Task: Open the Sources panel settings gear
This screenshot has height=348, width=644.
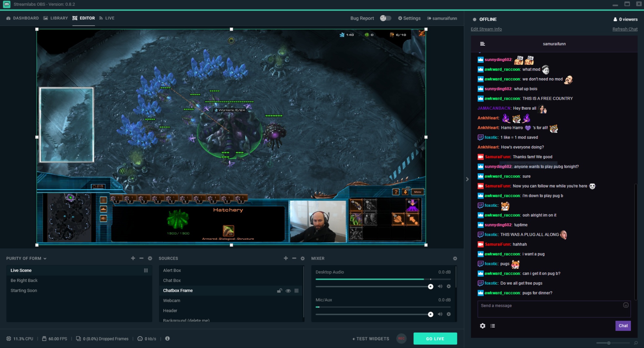Action: pos(302,258)
